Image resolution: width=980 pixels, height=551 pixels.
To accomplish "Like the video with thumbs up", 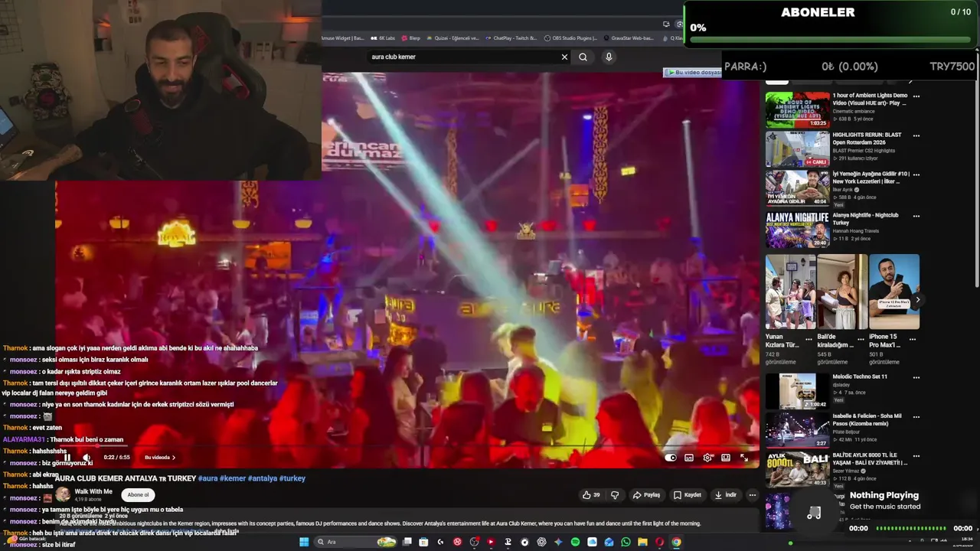I will [591, 495].
